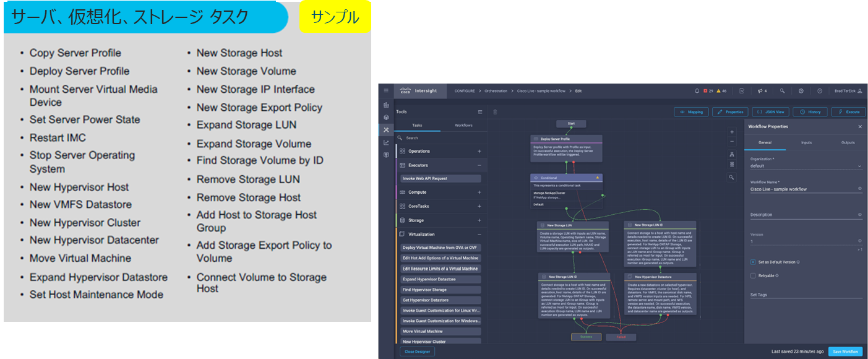
Task: Expand the Compute task category
Action: 479,192
